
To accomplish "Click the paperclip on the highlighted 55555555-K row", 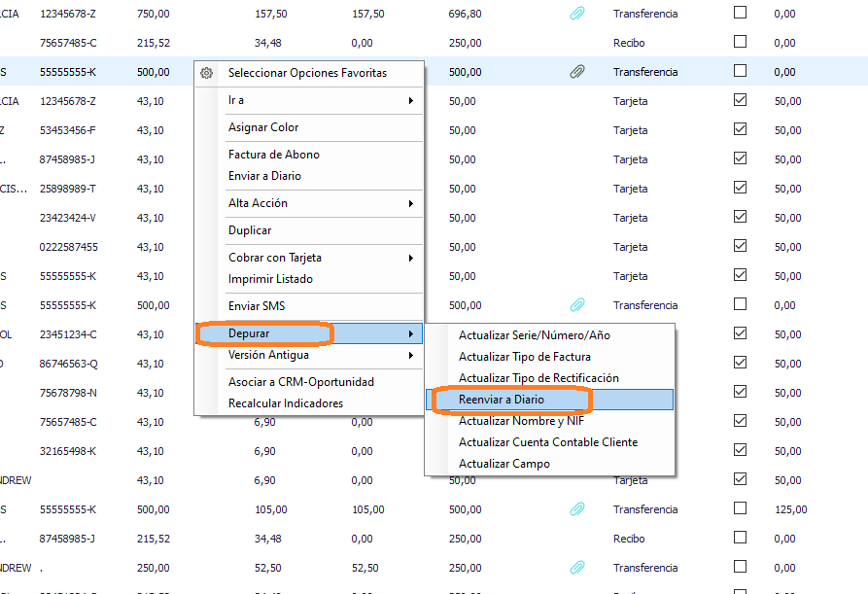I will click(576, 72).
